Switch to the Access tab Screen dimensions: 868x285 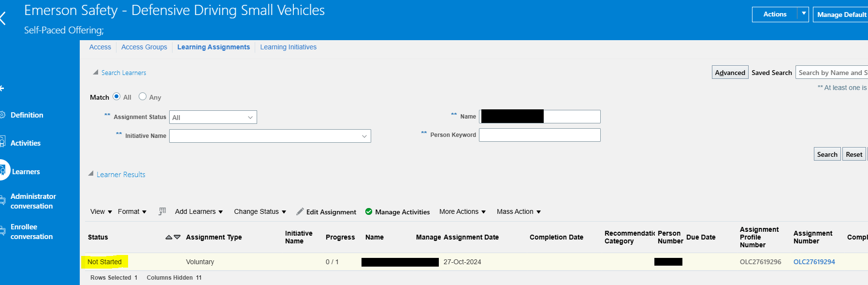(x=100, y=47)
